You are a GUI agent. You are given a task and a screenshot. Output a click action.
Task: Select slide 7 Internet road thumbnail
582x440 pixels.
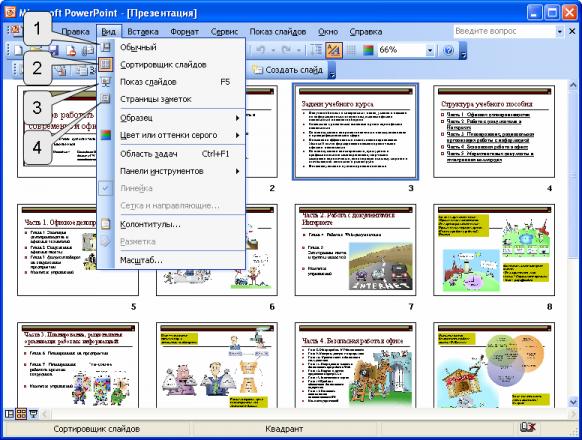click(x=355, y=250)
